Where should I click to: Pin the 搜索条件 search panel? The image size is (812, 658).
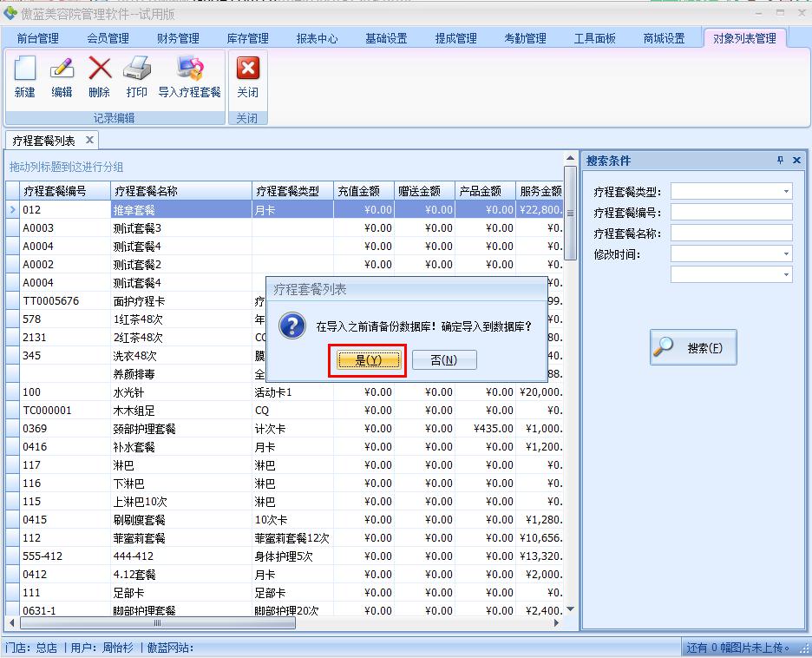click(780, 161)
